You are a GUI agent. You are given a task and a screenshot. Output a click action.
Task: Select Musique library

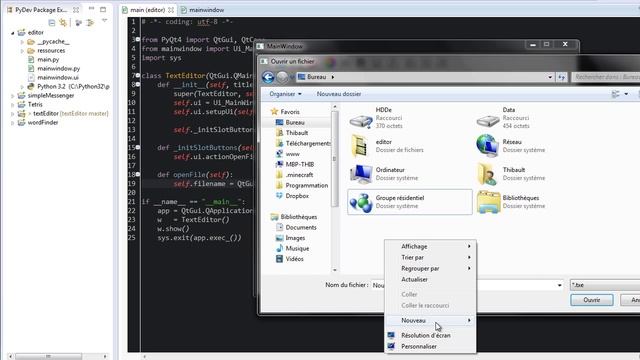click(297, 248)
